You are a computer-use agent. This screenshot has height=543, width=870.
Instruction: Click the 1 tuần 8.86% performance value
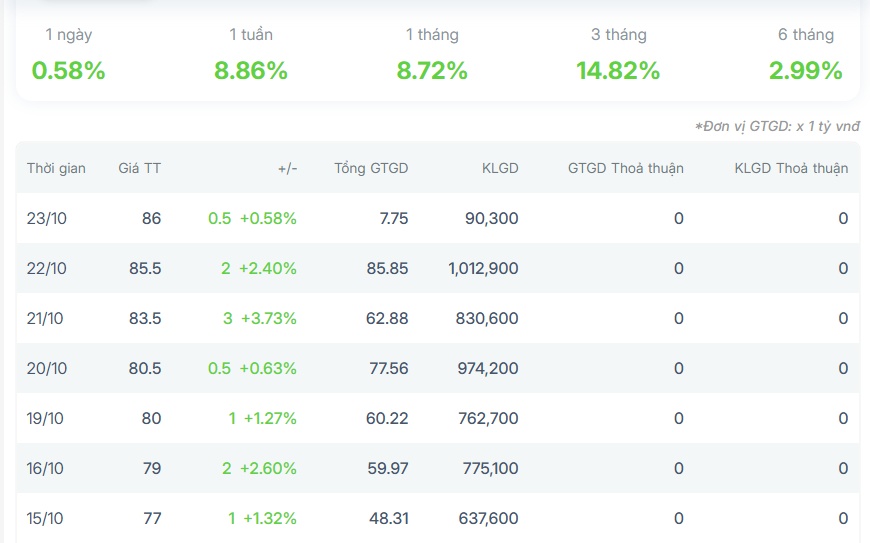point(251,71)
